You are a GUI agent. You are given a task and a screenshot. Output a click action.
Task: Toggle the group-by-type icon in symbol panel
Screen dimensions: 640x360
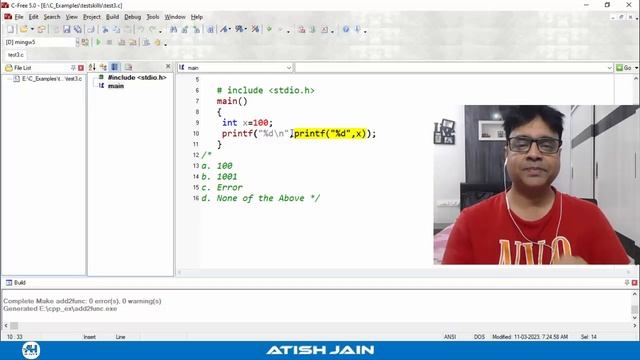[x=103, y=67]
